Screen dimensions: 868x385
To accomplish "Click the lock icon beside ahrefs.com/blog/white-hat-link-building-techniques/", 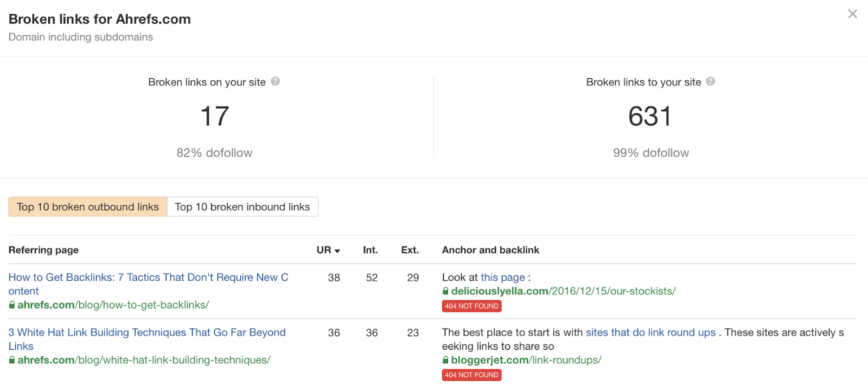I will (12, 360).
